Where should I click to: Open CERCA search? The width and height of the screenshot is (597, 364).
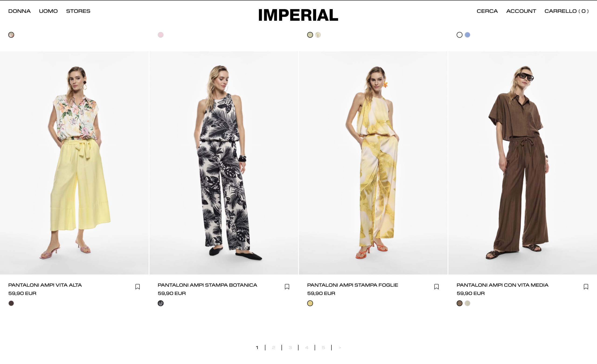click(487, 11)
